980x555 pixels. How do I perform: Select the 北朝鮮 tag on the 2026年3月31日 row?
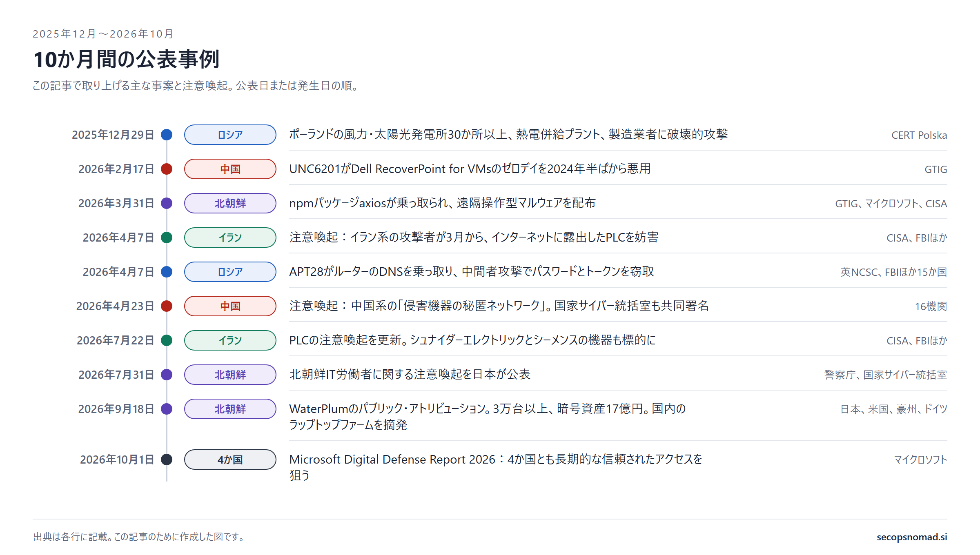point(230,203)
